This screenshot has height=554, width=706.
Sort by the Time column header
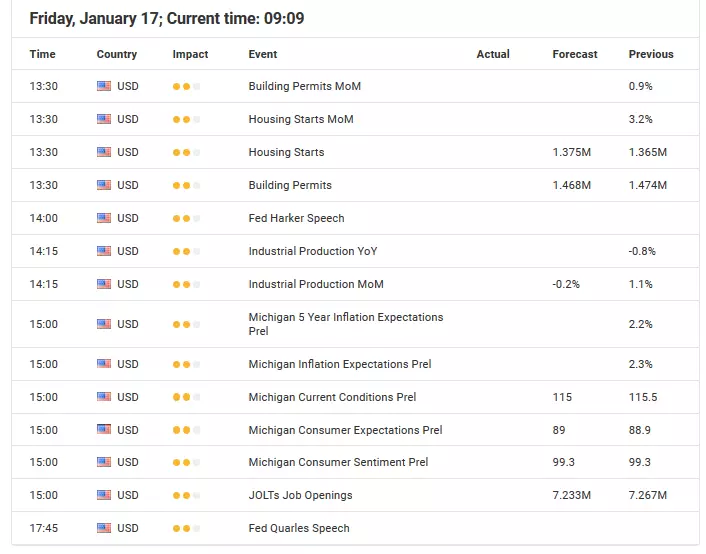(42, 54)
